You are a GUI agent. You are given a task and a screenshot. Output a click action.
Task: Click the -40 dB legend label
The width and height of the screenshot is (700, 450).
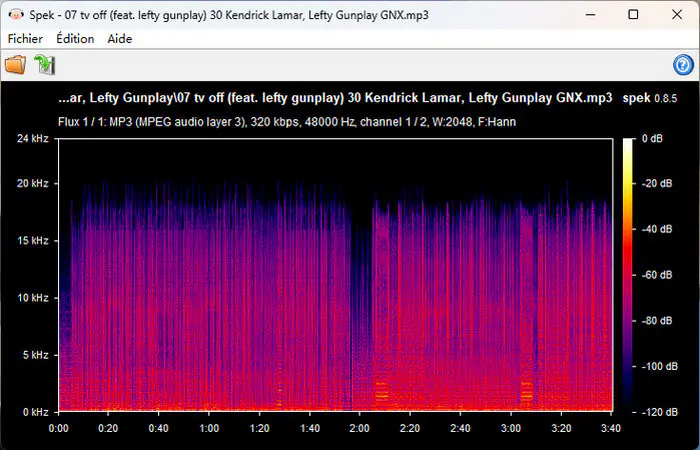[657, 229]
